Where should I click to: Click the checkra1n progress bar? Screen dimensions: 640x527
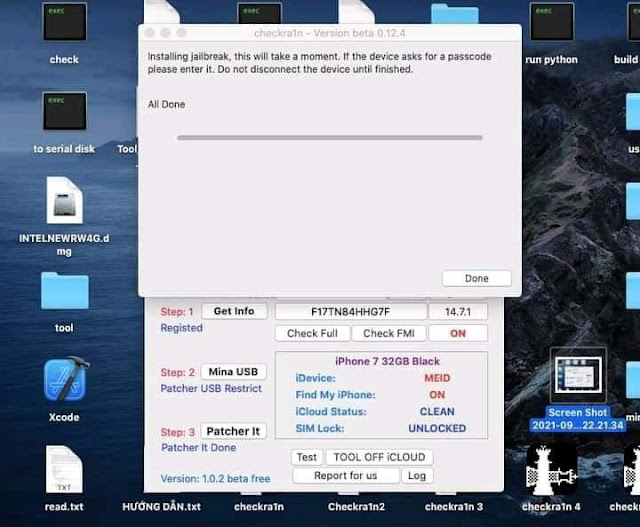(330, 138)
